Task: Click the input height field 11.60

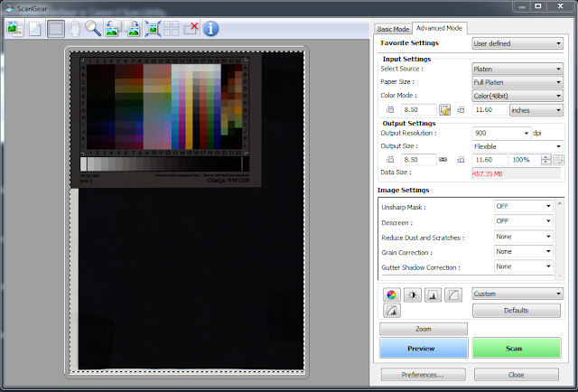Action: pyautogui.click(x=489, y=110)
